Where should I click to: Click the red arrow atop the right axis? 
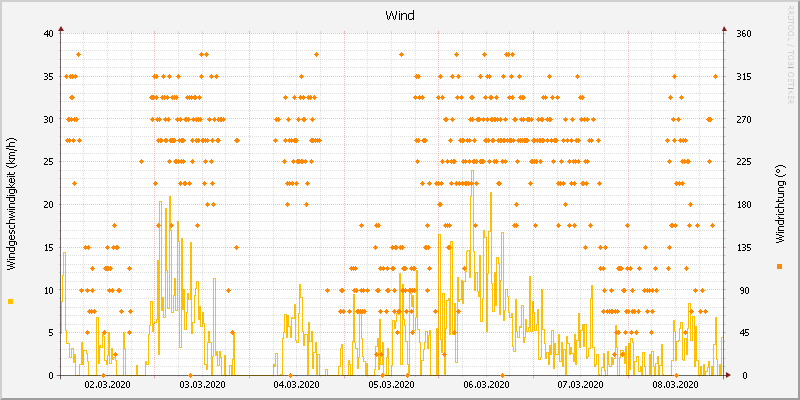(723, 29)
